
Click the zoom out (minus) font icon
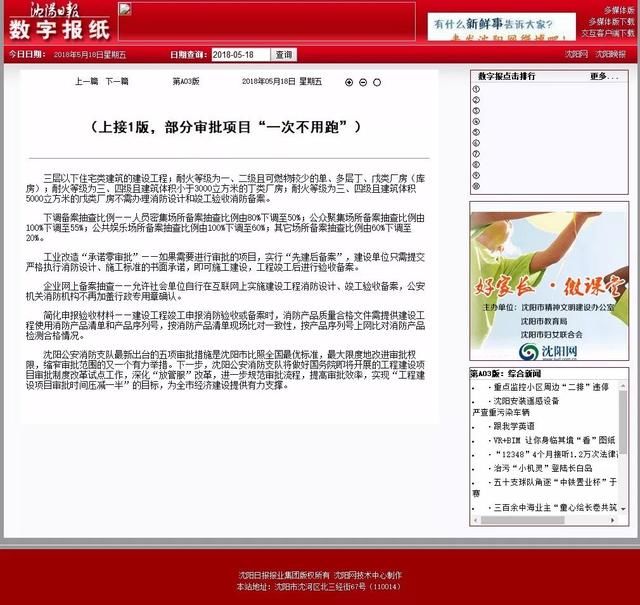pyautogui.click(x=363, y=82)
